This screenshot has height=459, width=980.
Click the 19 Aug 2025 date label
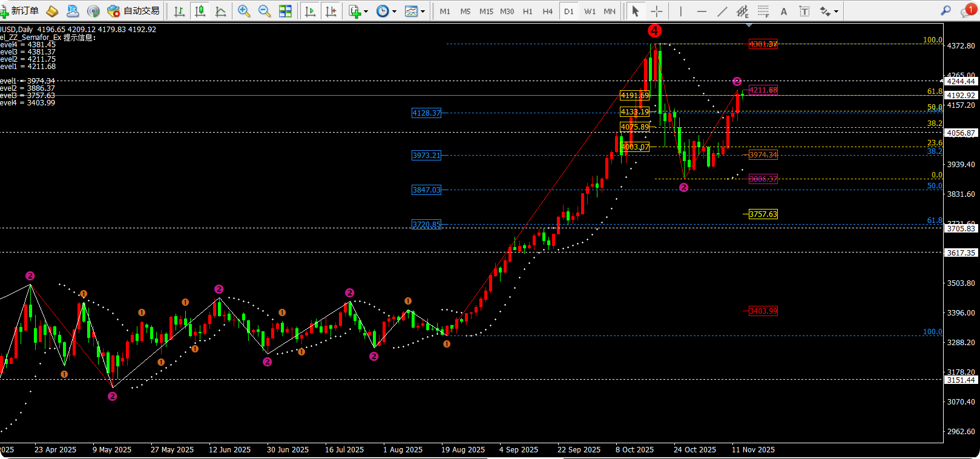tap(463, 450)
